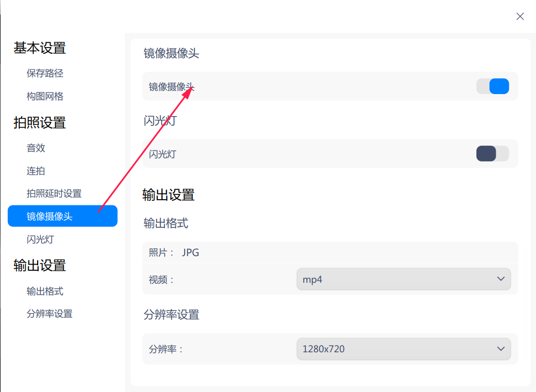
Task: Jump to 分辨率设置 in the sidebar
Action: [x=50, y=314]
